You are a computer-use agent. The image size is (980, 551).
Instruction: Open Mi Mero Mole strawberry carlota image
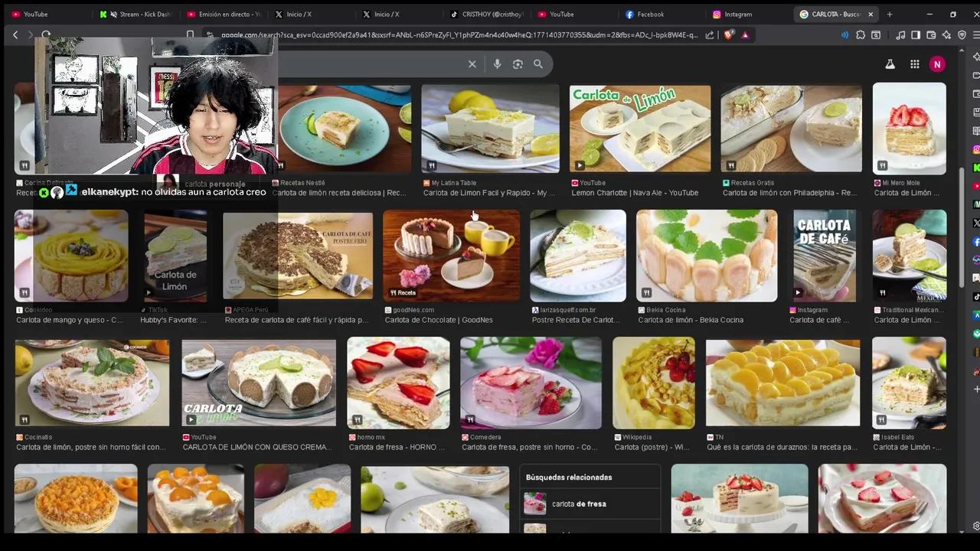910,129
